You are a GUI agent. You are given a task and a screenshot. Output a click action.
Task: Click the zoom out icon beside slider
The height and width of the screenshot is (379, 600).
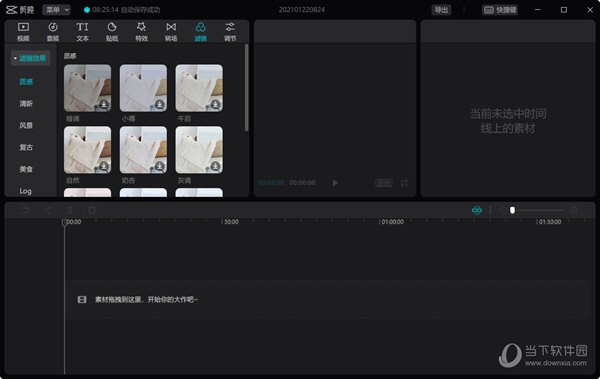click(x=503, y=210)
